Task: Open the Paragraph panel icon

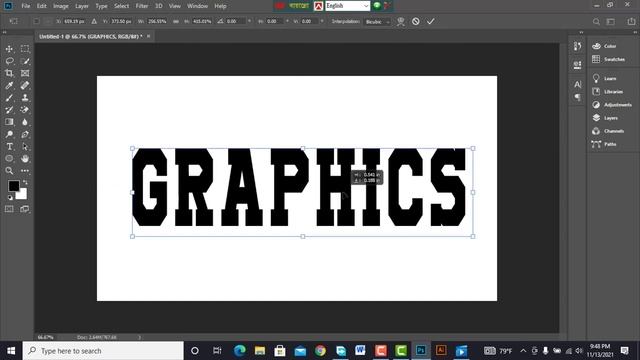Action: 578,97
